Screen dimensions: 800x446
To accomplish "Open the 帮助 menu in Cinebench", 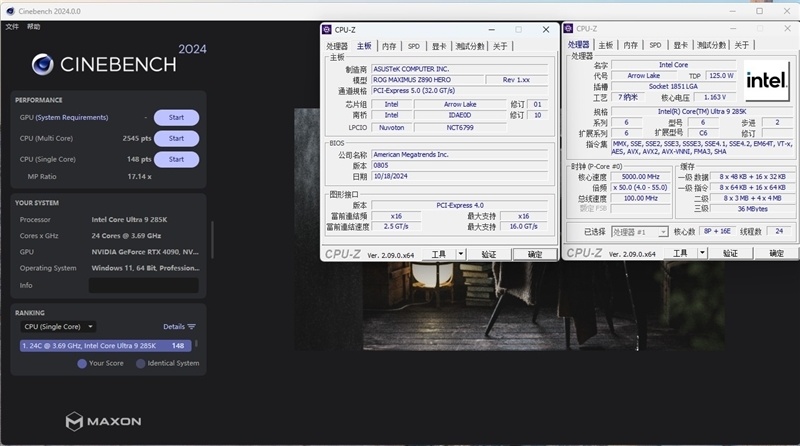I will (34, 27).
